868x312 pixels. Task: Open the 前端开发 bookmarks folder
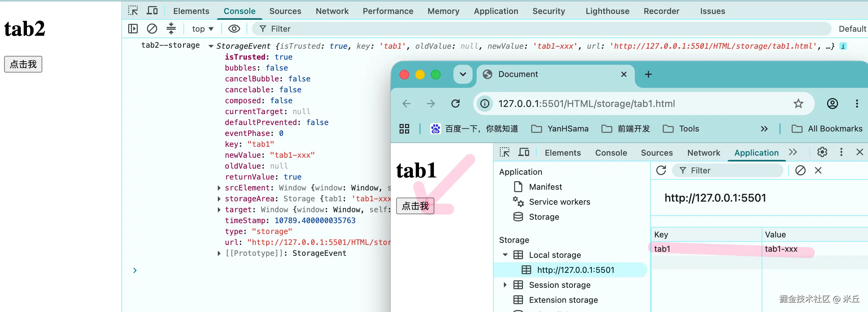coord(626,129)
